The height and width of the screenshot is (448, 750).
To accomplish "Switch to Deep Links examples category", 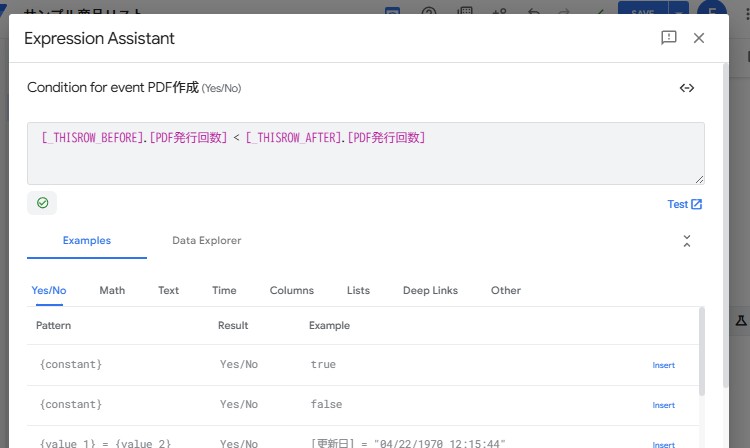I will pyautogui.click(x=430, y=291).
